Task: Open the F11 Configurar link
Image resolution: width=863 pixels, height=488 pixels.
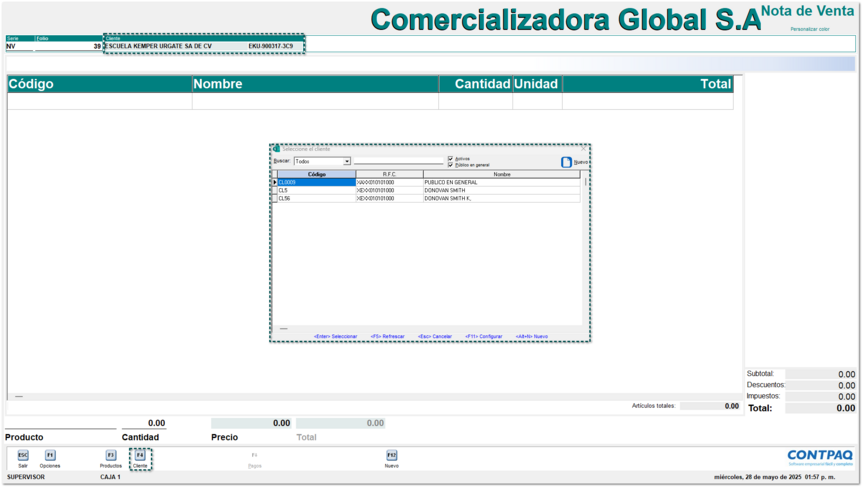Action: coord(484,336)
